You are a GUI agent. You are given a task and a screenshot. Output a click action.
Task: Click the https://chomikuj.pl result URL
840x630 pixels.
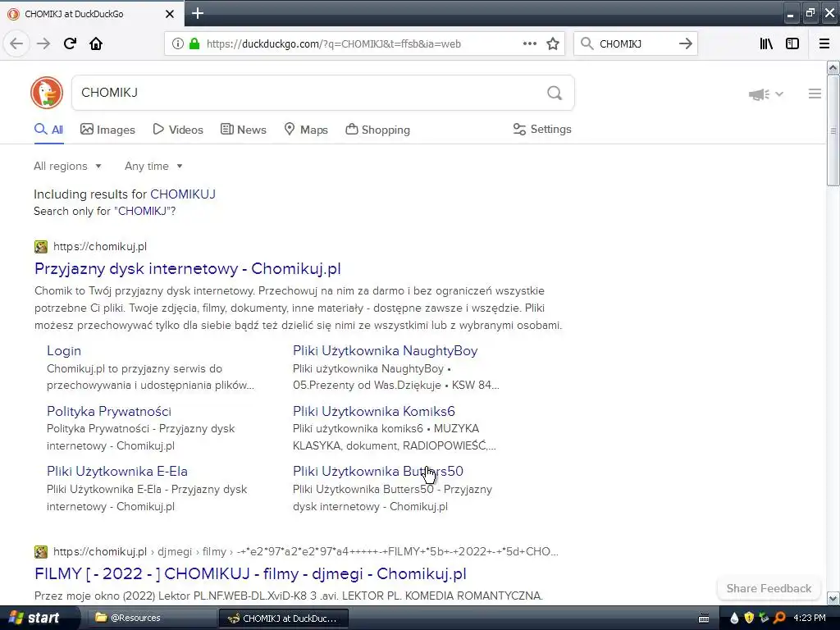(x=99, y=246)
